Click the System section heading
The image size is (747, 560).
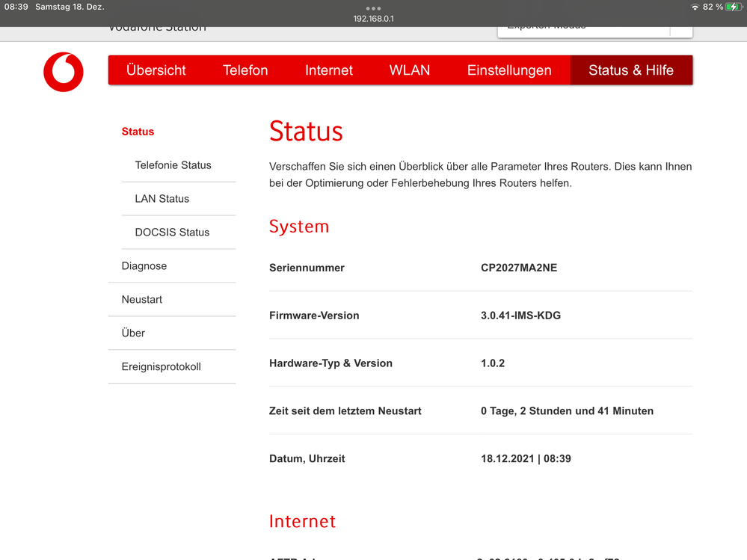coord(299,227)
